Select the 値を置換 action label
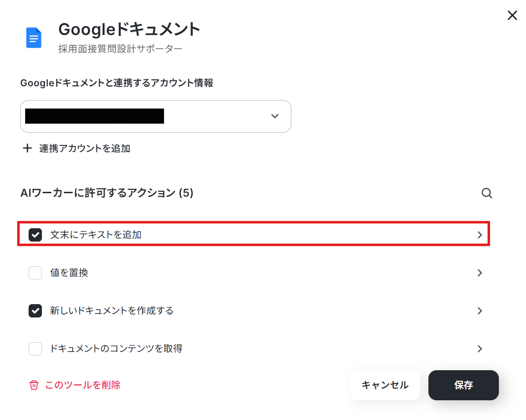526x420 pixels. (69, 273)
